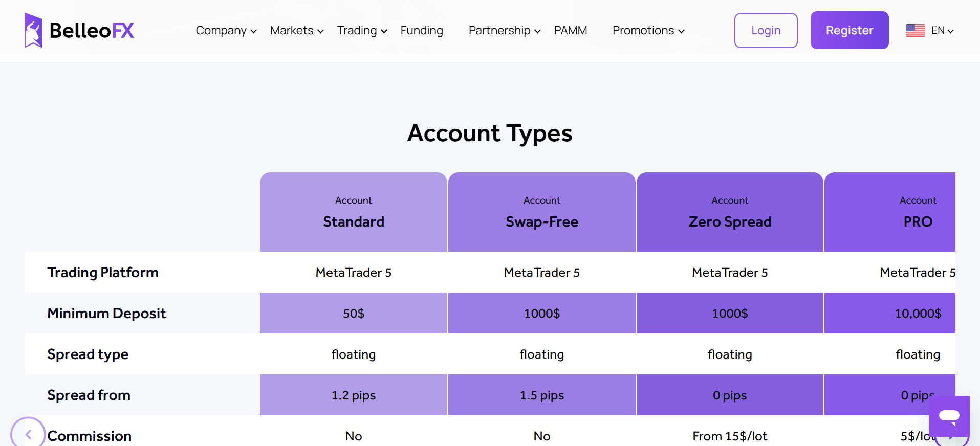Select the Swap-Free account header

541,212
